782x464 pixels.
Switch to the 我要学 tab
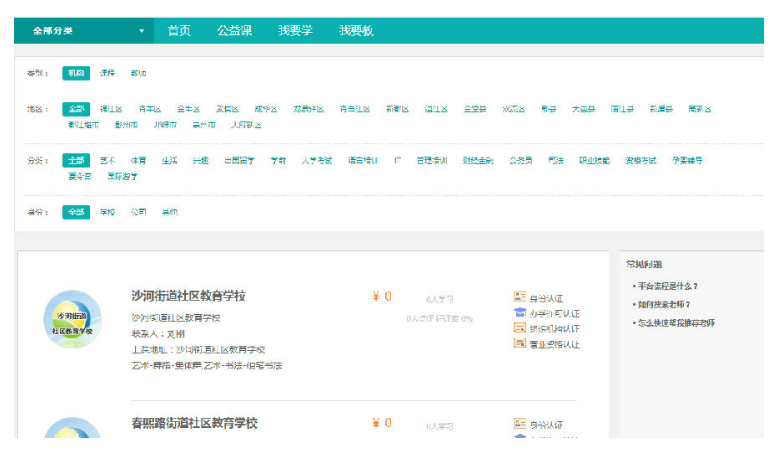[295, 31]
